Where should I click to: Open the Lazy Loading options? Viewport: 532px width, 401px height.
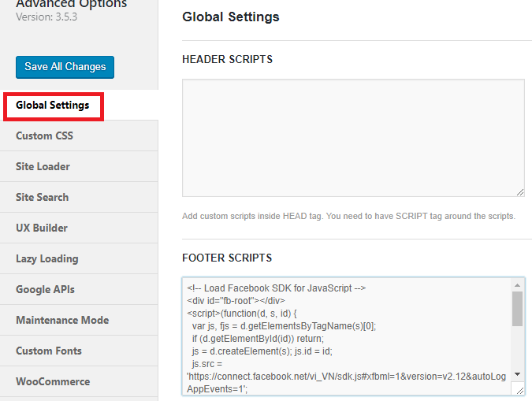(x=79, y=259)
